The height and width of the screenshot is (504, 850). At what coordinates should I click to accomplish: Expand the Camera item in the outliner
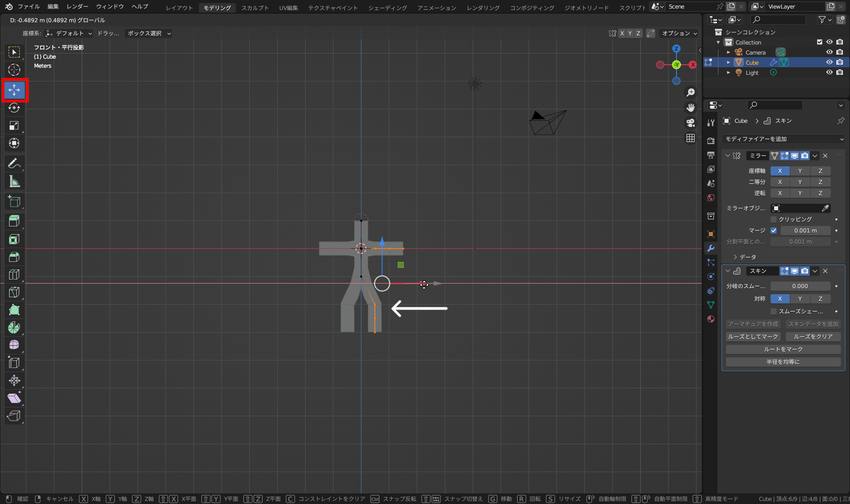729,53
